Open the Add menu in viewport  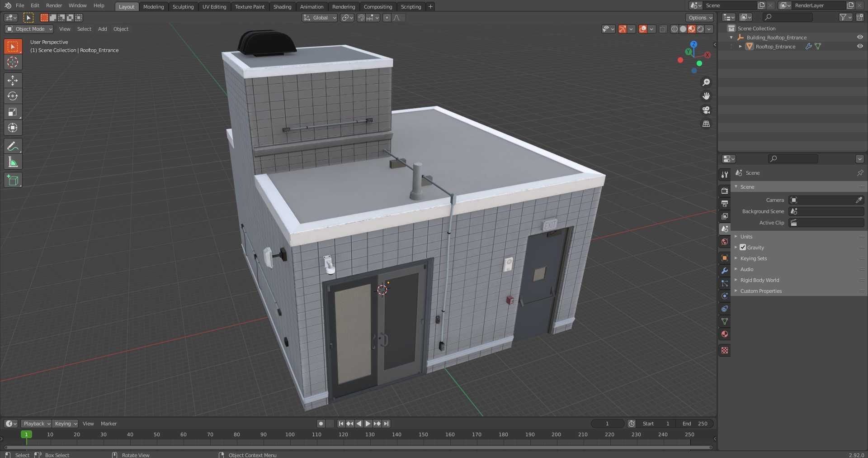coord(103,29)
